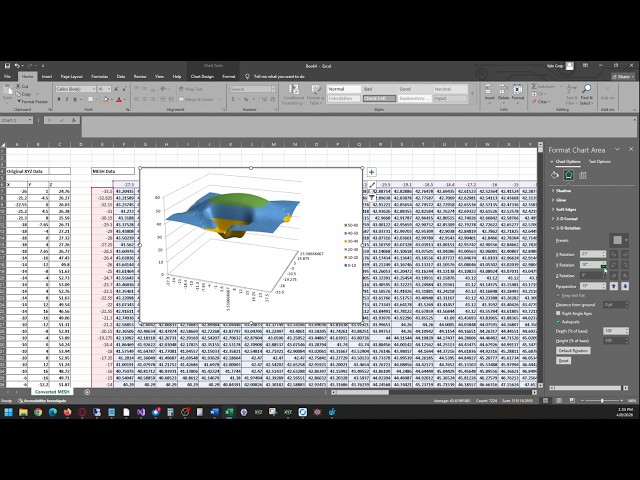Click the Chart Styles brush button
This screenshot has width=640, height=480.
(x=371, y=185)
